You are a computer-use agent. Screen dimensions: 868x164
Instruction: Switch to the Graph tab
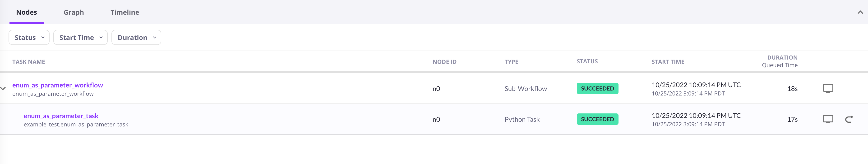(74, 12)
